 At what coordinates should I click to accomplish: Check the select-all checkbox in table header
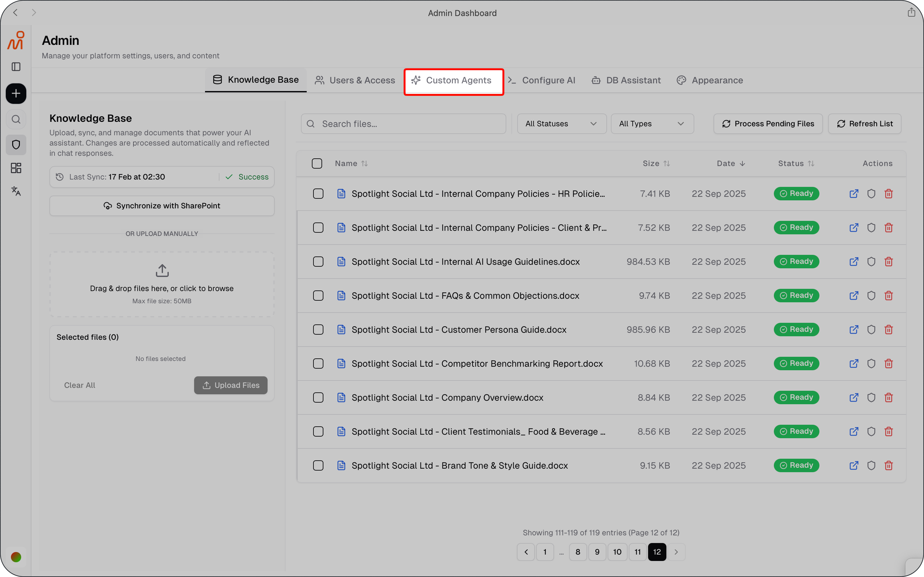[x=317, y=163]
